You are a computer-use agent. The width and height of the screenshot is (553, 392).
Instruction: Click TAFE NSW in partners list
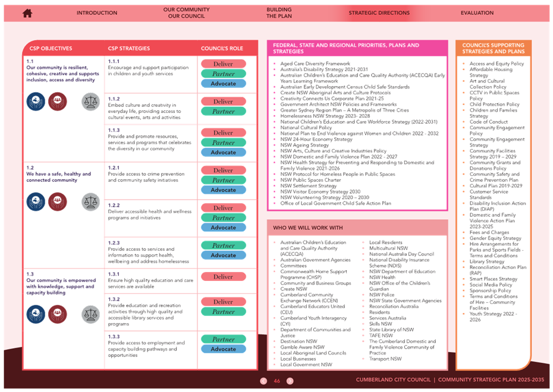point(381,336)
